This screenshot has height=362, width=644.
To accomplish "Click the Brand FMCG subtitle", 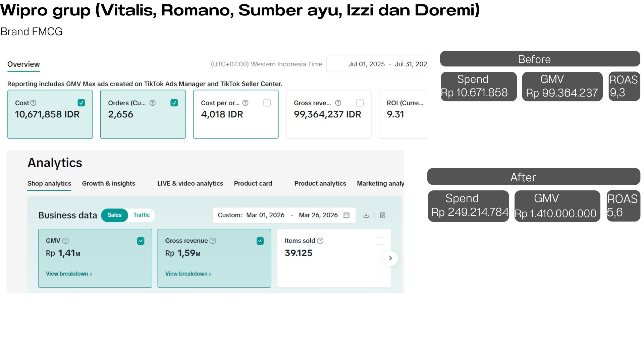I will pos(31,32).
